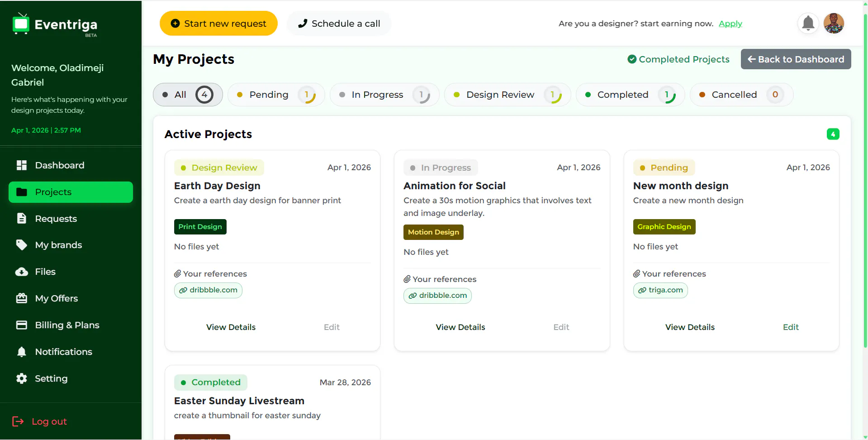Click the Files cloud download icon
868x440 pixels.
point(22,272)
